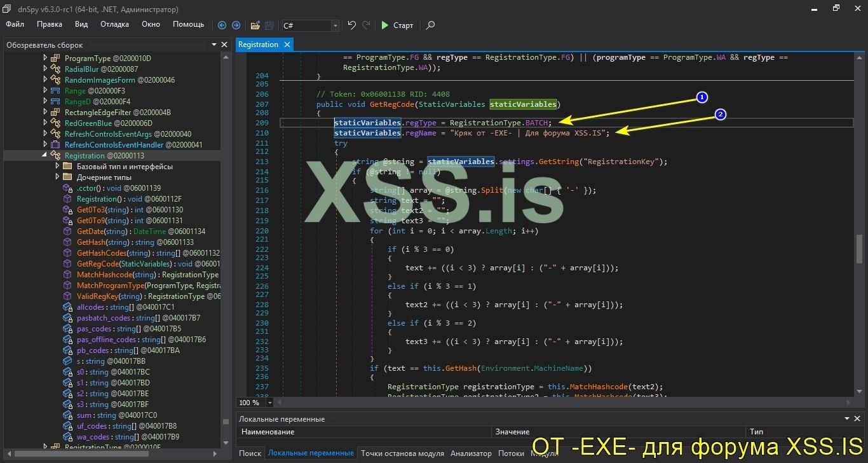Click the class icon beside RectangleEdgeFilter
Viewport: 868px width, 463px height.
tap(55, 113)
